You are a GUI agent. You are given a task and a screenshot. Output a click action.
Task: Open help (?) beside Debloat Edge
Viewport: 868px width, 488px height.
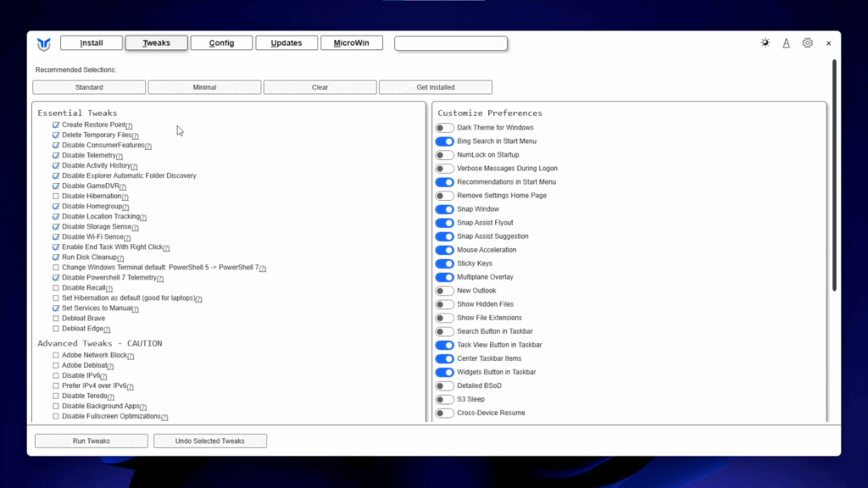(107, 330)
